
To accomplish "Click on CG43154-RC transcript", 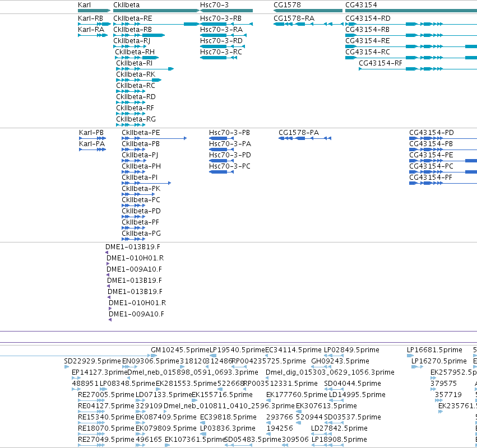I will tap(368, 52).
